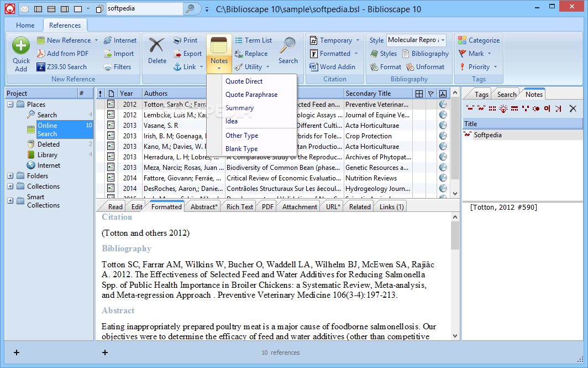Click the Internet globe button in ribbon
588x368 pixels.
point(120,40)
